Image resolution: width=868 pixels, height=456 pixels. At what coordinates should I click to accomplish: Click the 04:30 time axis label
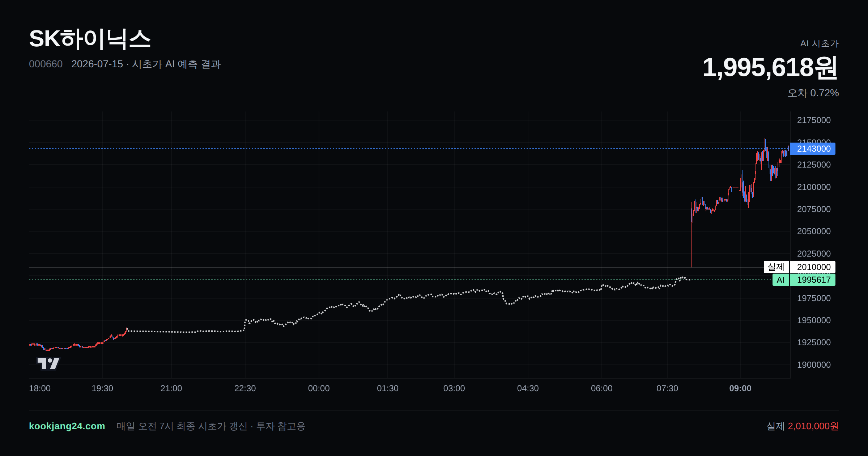[528, 388]
